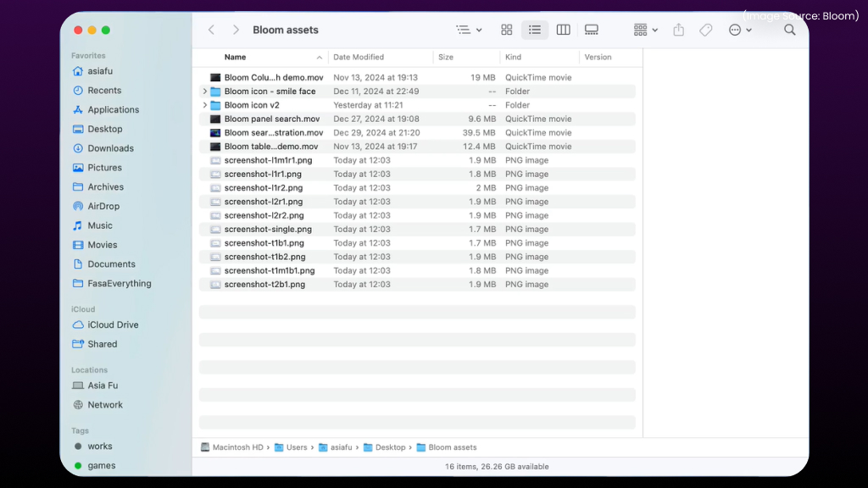Switch to icon grid view
Screen dimensions: 868x488
(507, 30)
